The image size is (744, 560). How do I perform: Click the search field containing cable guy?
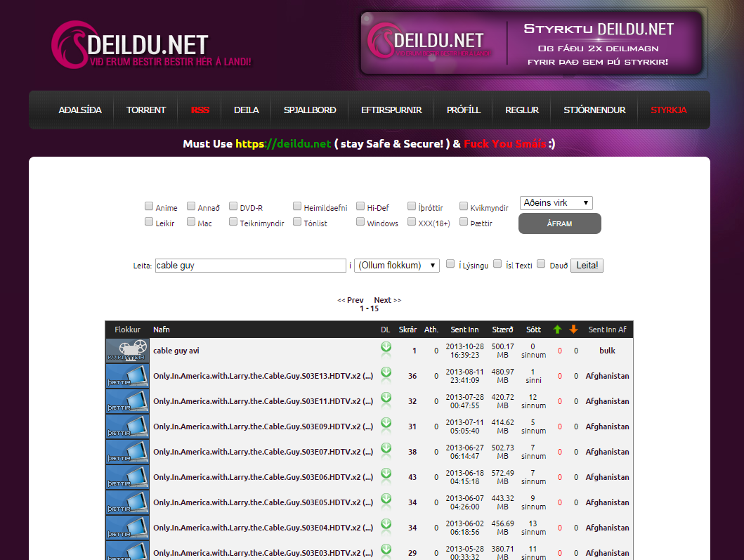click(x=250, y=266)
